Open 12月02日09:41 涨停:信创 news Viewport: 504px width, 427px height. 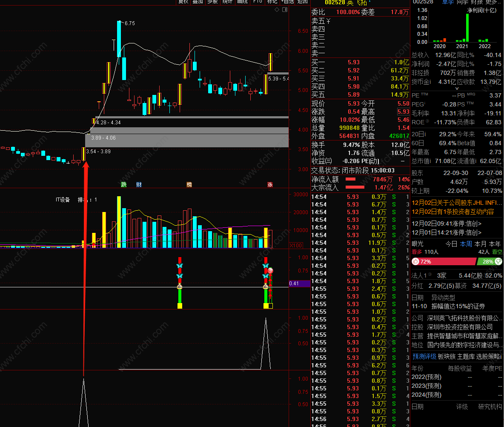pyautogui.click(x=447, y=224)
